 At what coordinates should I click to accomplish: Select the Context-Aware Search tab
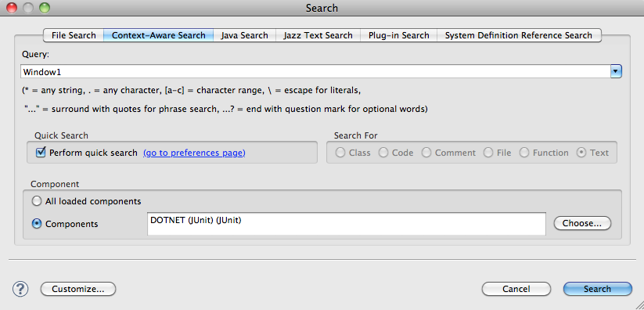[x=159, y=35]
